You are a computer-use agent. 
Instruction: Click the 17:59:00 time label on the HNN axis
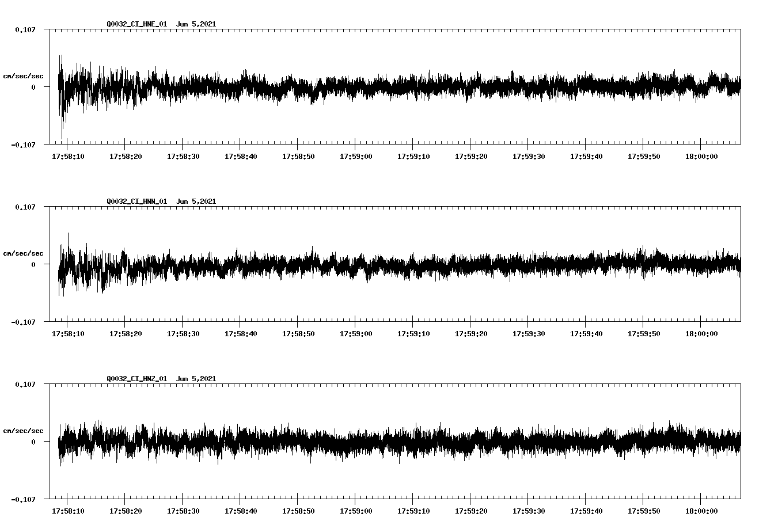click(356, 333)
